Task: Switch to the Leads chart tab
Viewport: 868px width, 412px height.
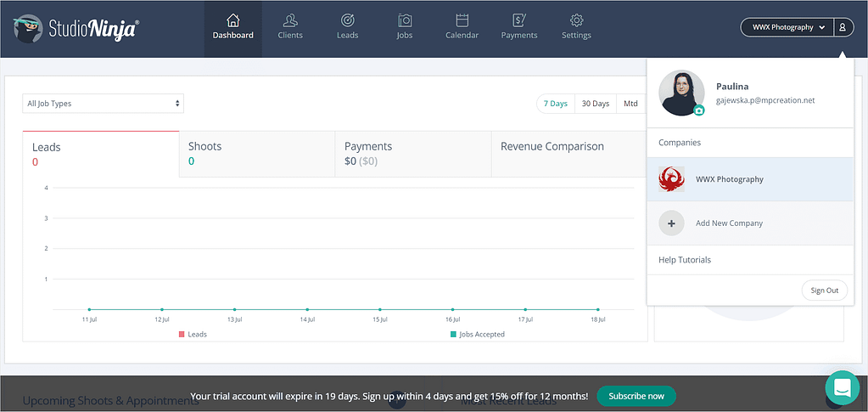Action: tap(101, 154)
